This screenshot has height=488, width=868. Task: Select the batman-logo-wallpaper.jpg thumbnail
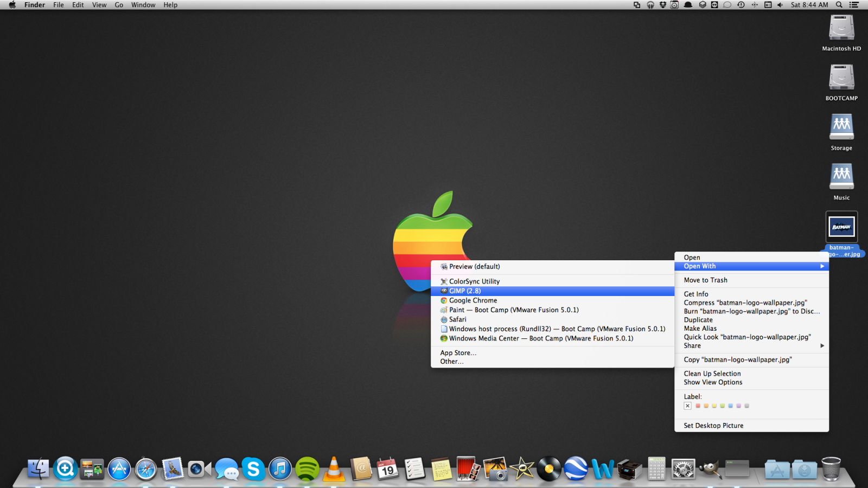click(841, 227)
